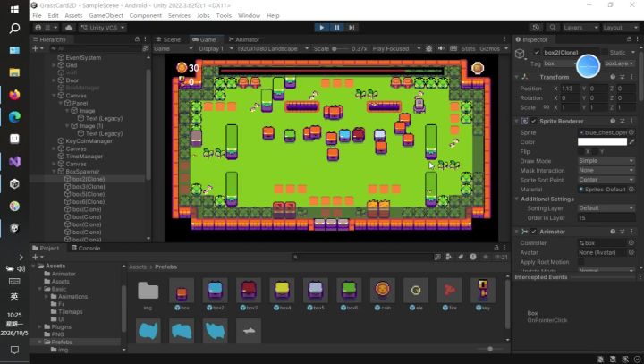This screenshot has width=644, height=364.
Task: Toggle the Gizmos button in Game view
Action: (489, 48)
